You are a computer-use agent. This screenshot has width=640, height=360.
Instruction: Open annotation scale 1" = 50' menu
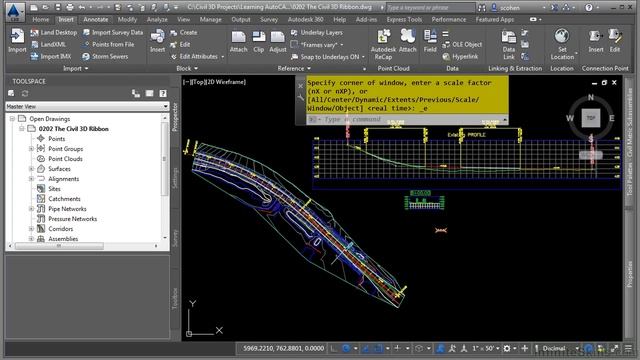click(486, 348)
